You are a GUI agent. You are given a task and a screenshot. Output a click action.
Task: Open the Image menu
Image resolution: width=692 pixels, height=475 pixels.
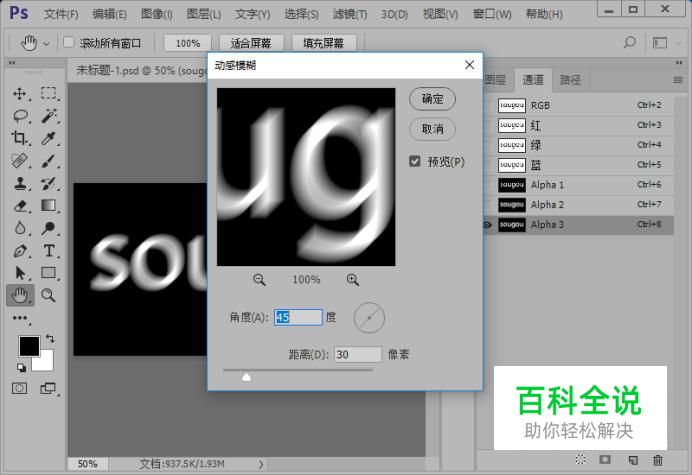[157, 14]
